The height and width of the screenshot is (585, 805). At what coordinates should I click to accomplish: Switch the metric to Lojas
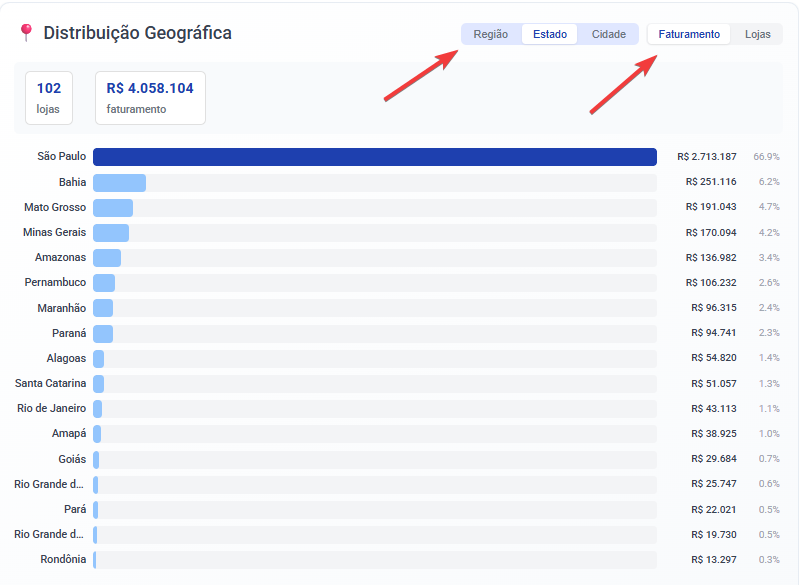[757, 34]
